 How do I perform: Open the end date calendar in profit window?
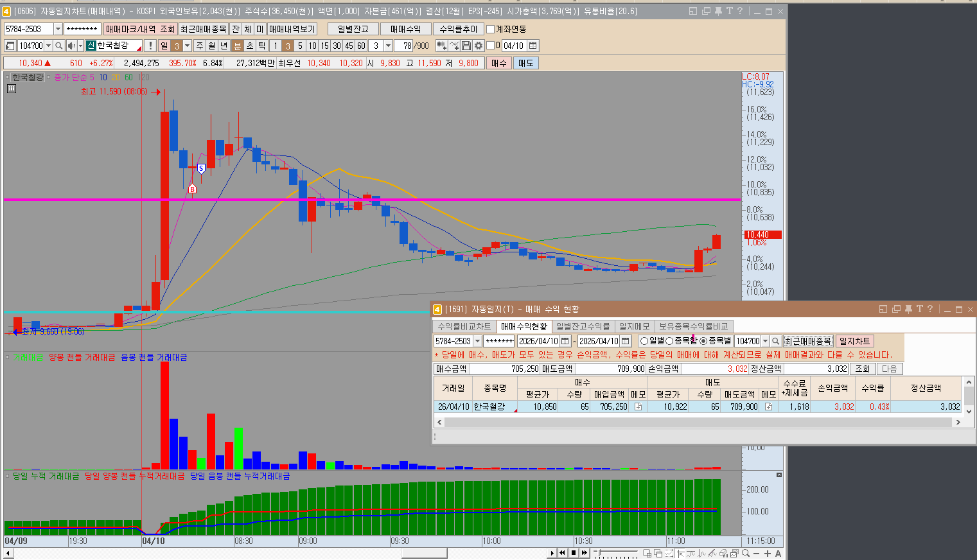(626, 341)
